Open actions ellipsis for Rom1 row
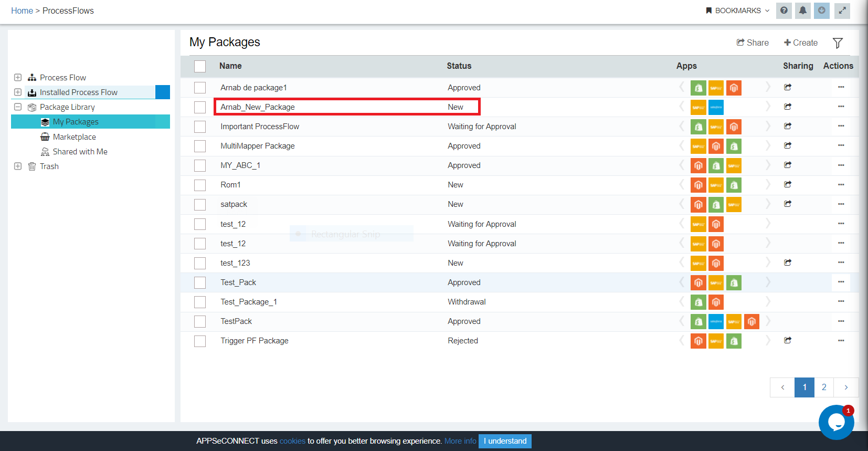868x451 pixels. [841, 184]
